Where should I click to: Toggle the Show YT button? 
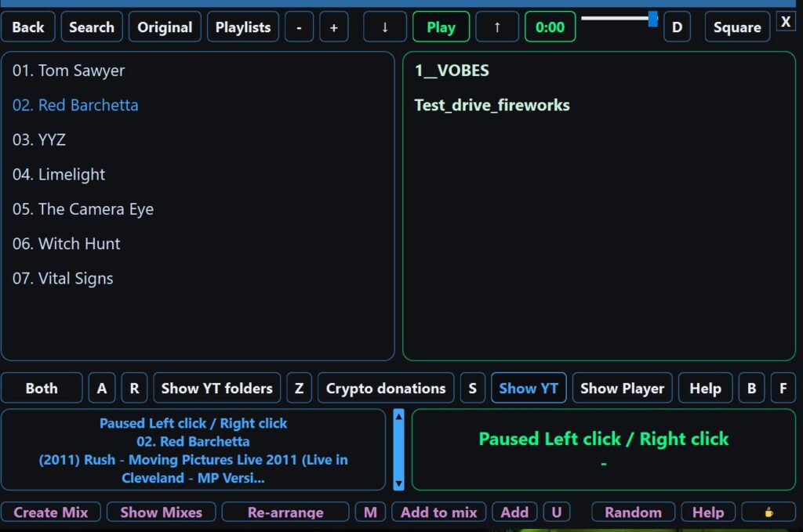[529, 388]
